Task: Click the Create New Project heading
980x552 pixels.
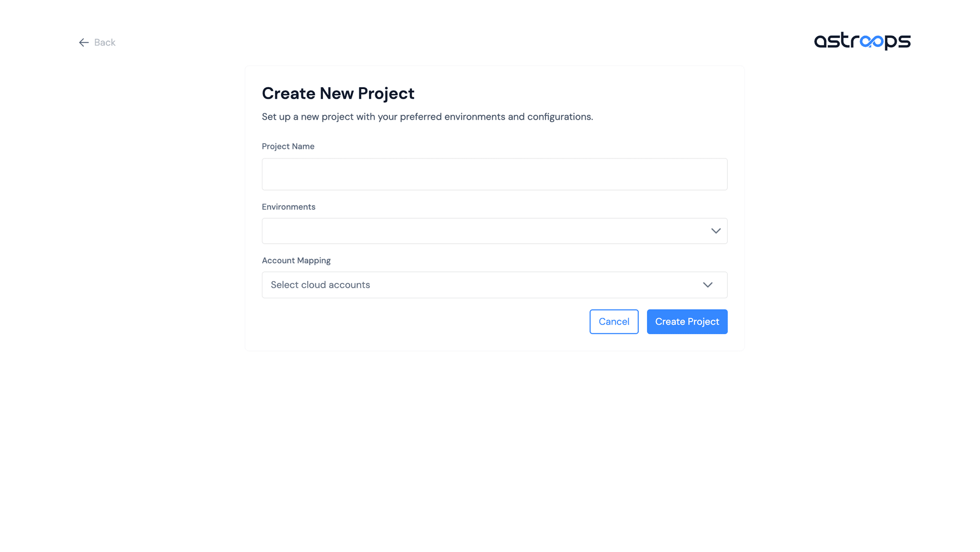Action: [x=338, y=93]
